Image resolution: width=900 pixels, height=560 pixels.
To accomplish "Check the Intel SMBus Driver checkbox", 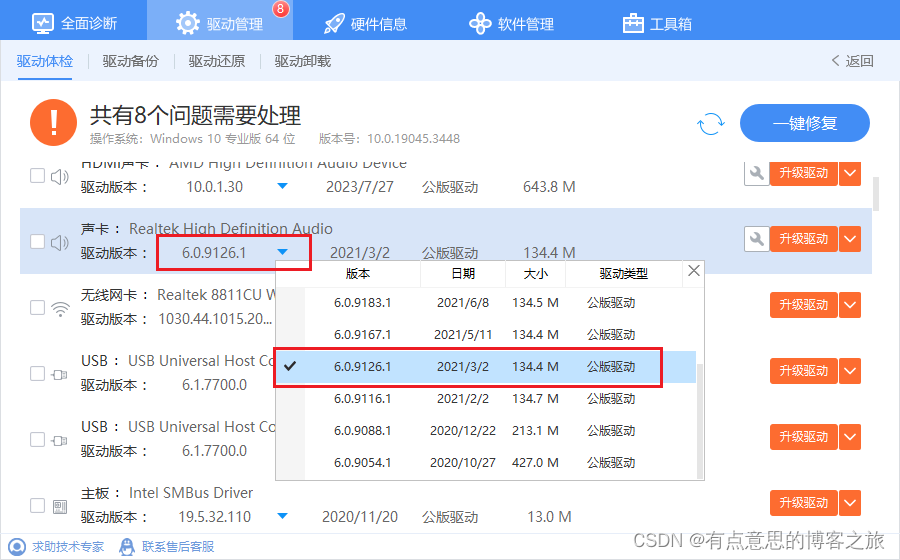I will [37, 505].
